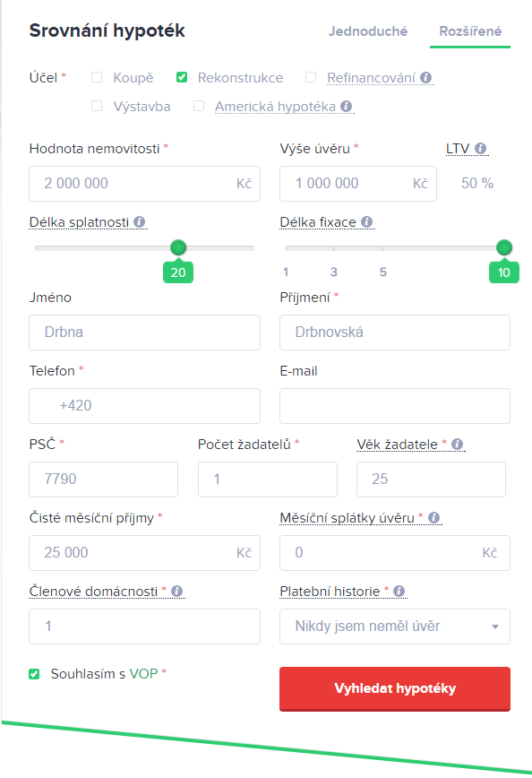
Task: Open the Platební historie dropdown
Action: 395,627
